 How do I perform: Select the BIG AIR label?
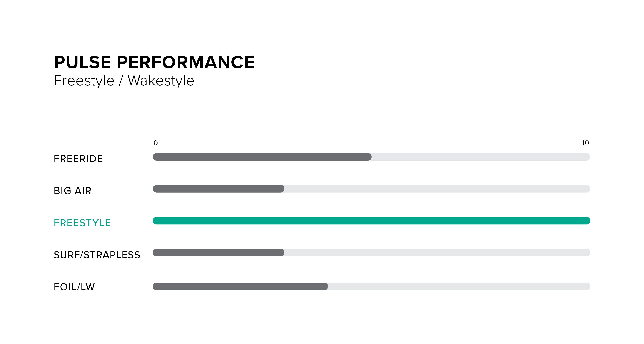click(73, 191)
